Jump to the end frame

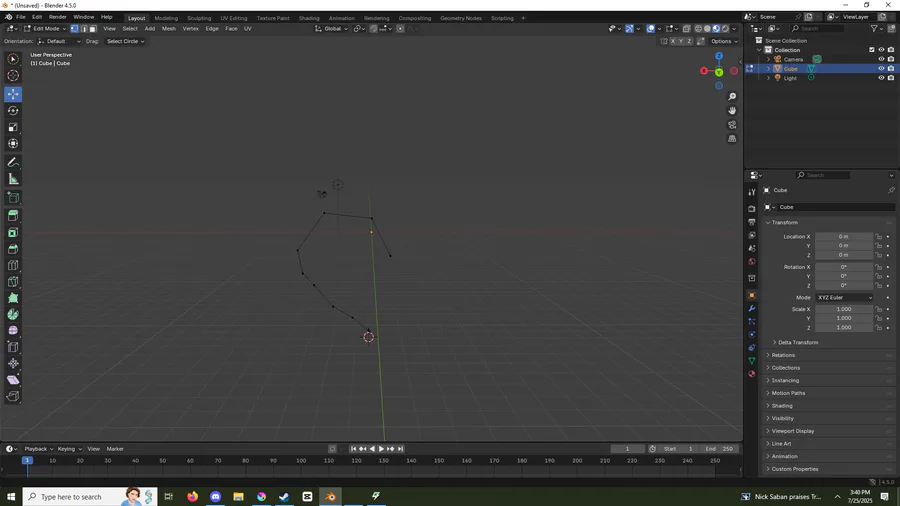point(401,449)
